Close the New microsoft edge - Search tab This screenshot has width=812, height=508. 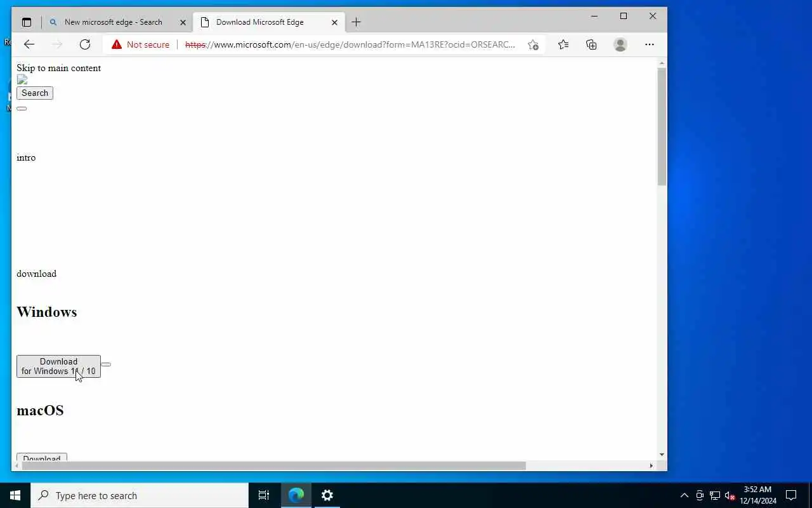183,22
